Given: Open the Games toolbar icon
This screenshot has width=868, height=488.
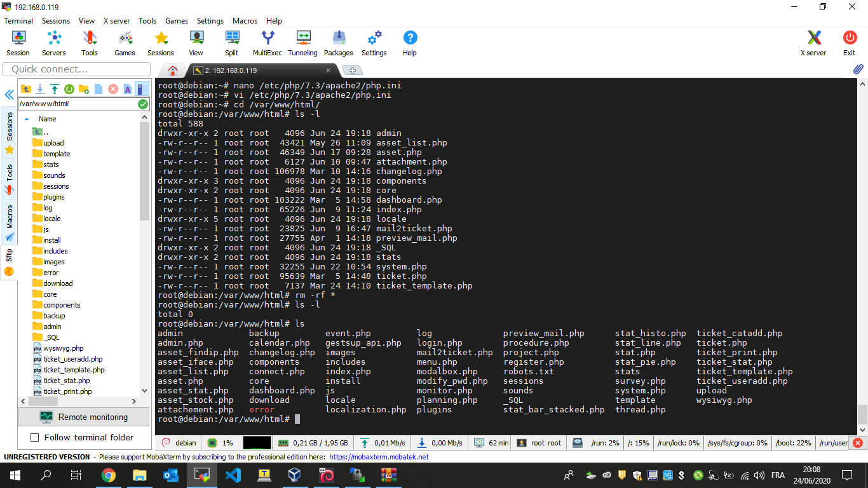Looking at the screenshot, I should point(125,43).
